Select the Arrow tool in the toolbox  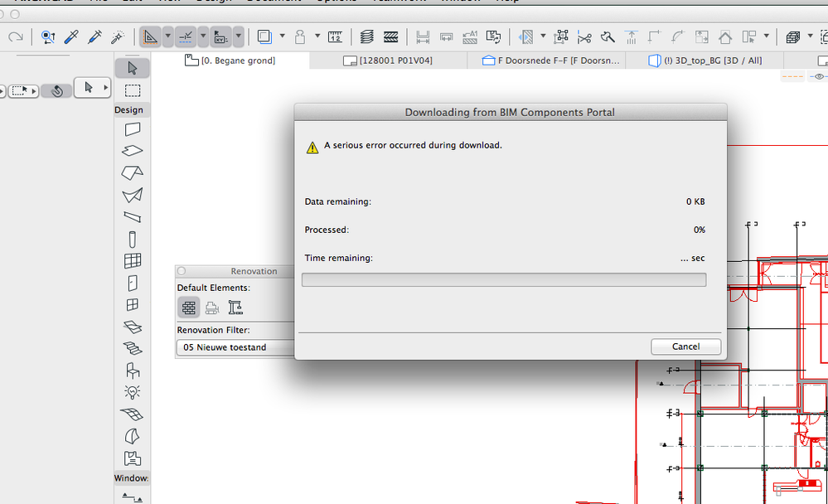(x=132, y=68)
